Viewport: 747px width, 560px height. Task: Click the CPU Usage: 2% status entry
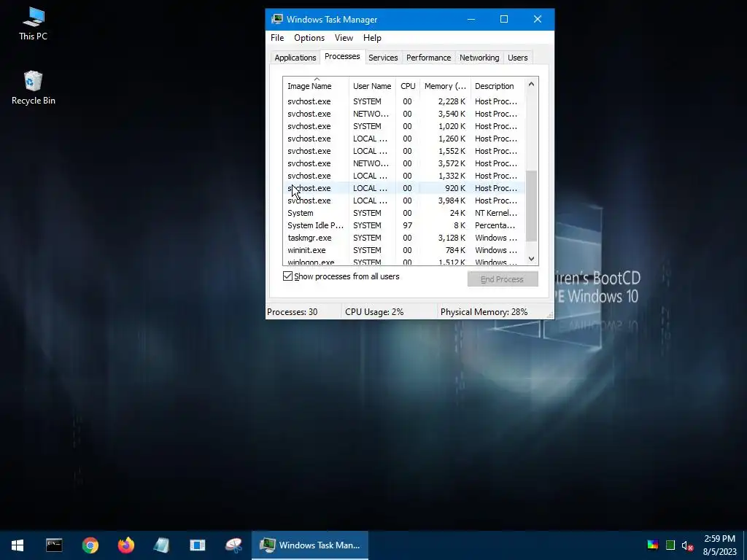(x=374, y=312)
